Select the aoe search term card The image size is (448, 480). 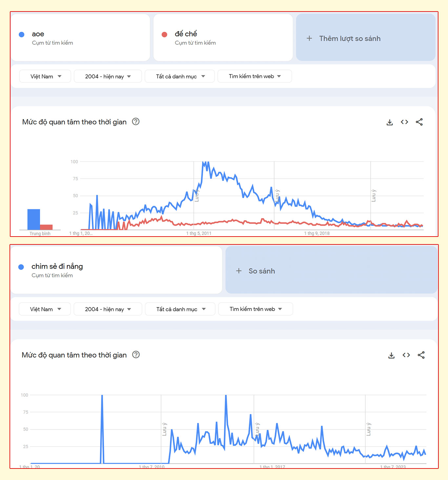(80, 38)
